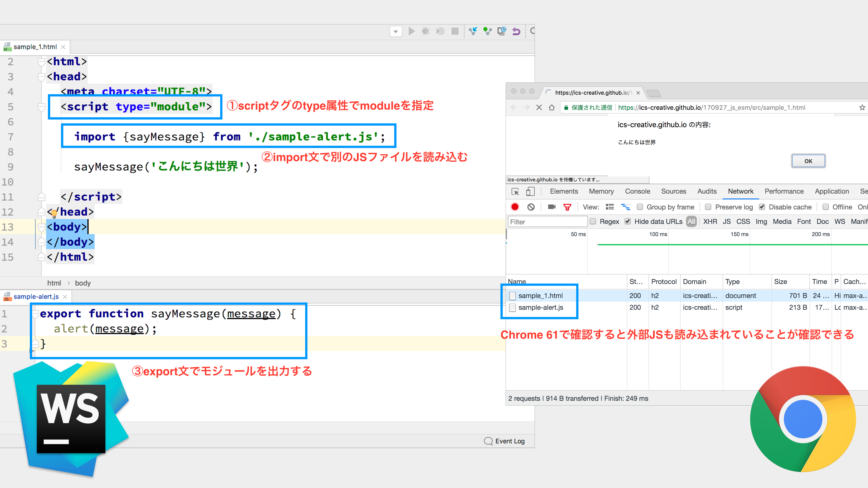Open the Event Log at bottom
Screen dimensions: 868x488
point(505,441)
